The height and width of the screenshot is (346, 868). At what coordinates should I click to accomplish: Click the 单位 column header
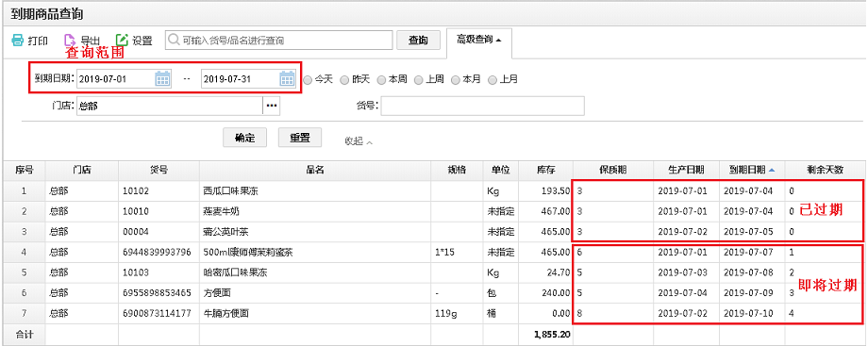(500, 170)
